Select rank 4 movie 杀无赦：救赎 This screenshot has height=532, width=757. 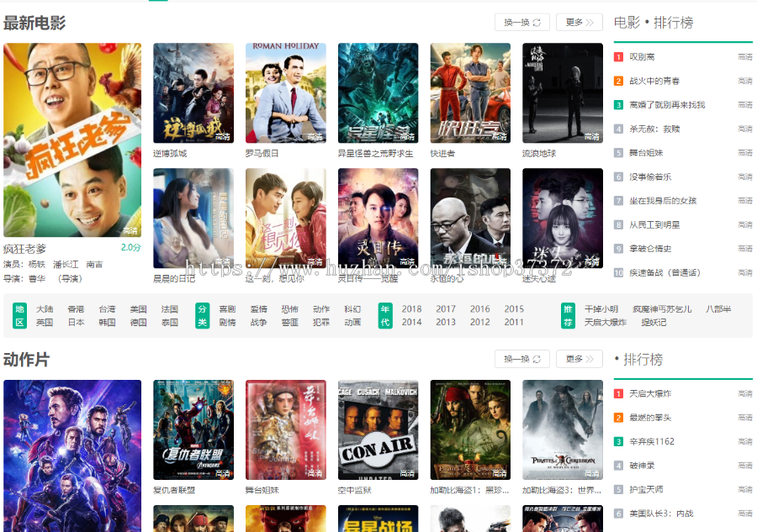[x=654, y=129]
